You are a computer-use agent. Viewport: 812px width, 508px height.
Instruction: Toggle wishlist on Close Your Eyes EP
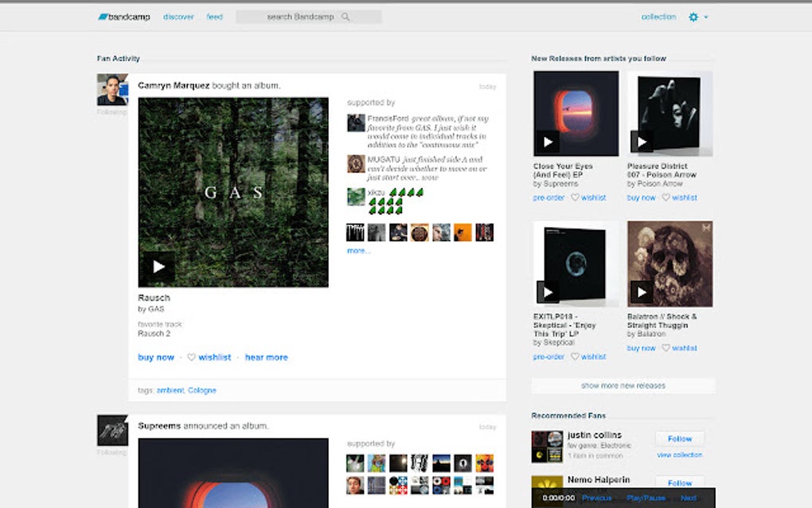(588, 197)
